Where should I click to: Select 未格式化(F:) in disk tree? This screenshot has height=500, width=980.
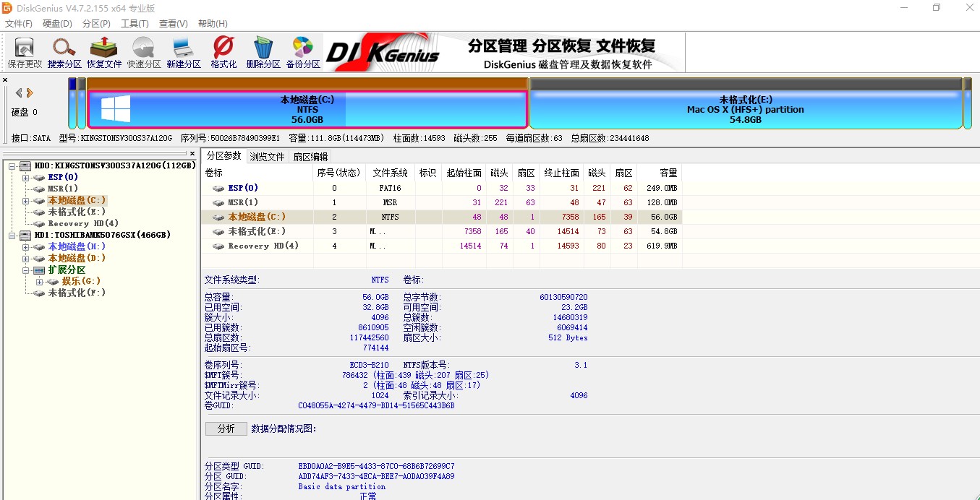(x=77, y=293)
